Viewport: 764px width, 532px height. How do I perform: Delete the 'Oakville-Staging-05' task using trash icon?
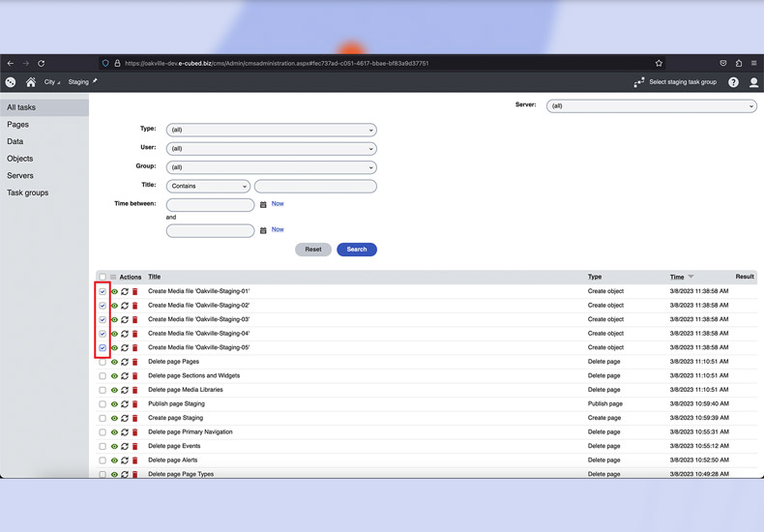135,348
